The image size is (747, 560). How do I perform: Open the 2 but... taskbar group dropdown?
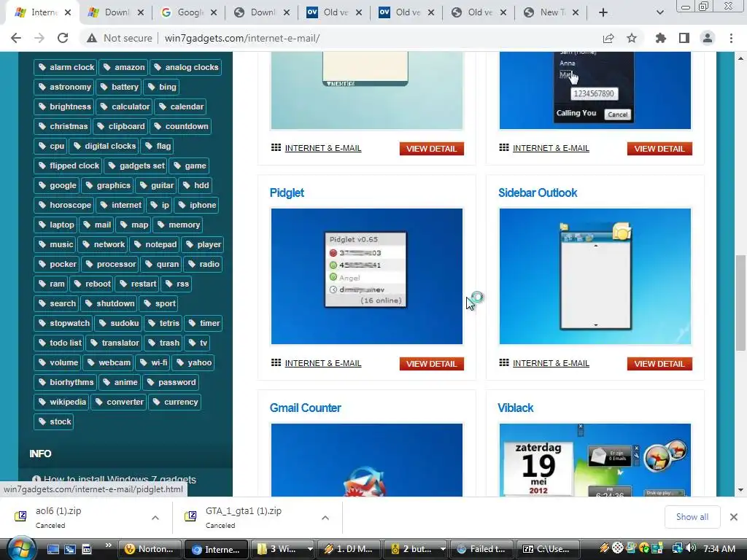point(443,549)
